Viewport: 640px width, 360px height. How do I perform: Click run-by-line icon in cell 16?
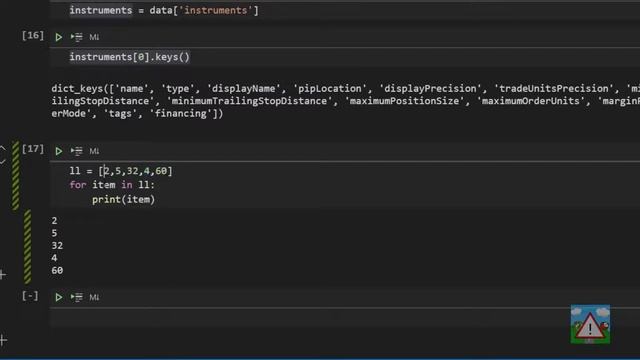coord(76,37)
